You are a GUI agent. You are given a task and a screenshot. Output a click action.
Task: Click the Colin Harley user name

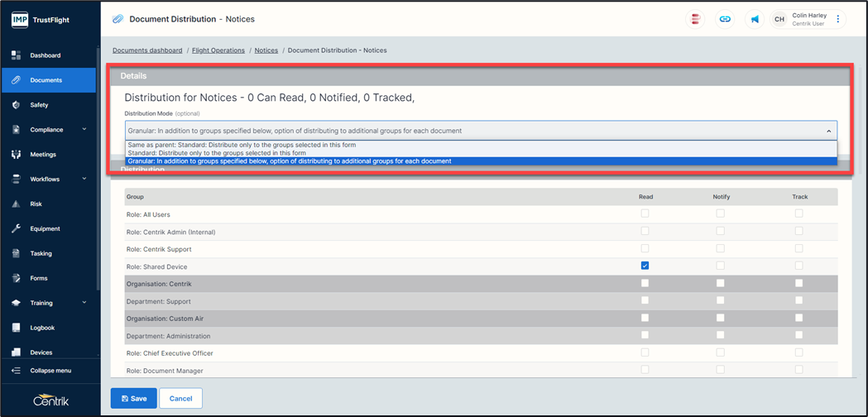[x=809, y=16]
